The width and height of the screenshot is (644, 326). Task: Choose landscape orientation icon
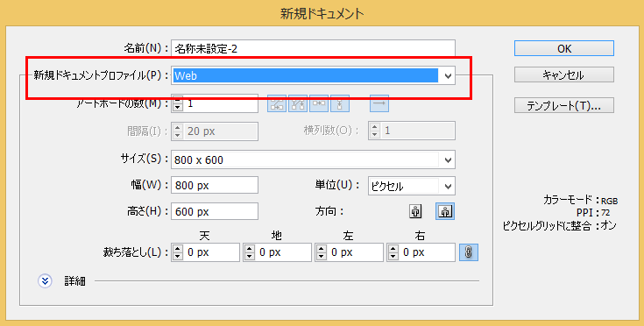coord(445,211)
